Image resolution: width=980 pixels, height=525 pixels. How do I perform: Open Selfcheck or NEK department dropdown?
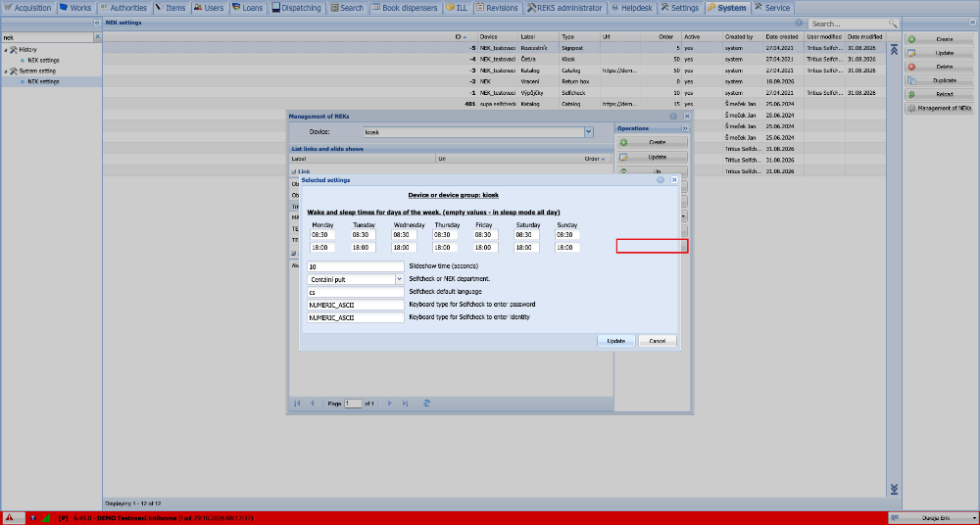(x=399, y=279)
